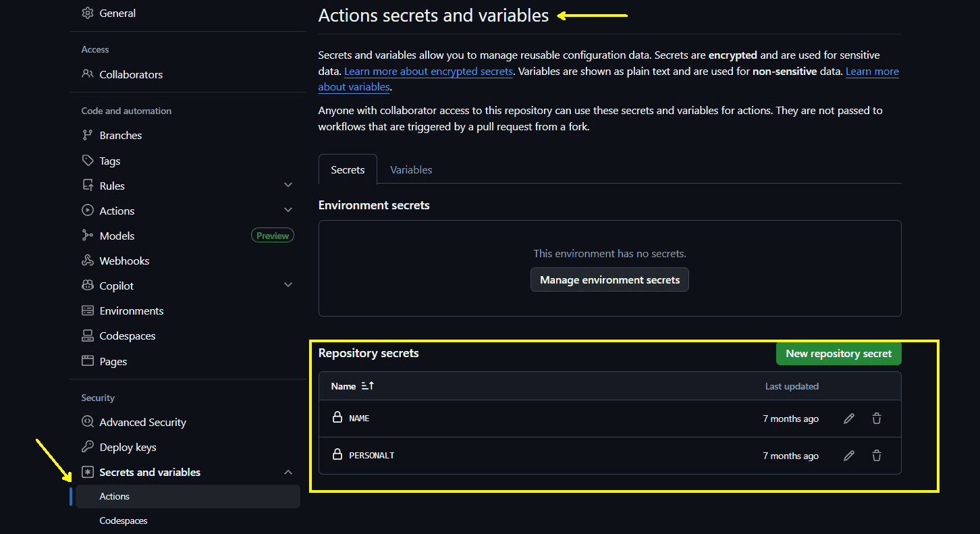
Task: Follow Learn more about encrypted secrets link
Action: click(429, 71)
